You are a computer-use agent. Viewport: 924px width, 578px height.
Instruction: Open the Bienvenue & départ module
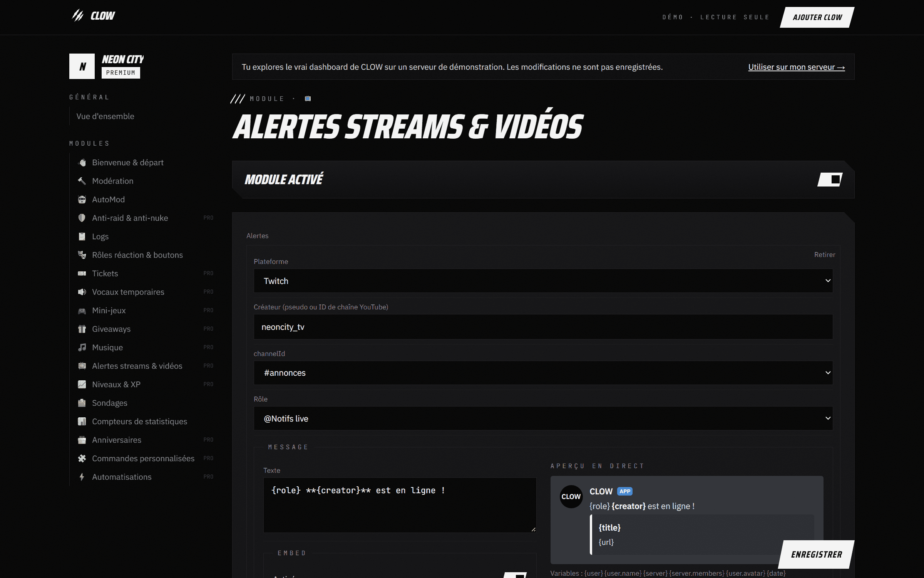(146, 163)
